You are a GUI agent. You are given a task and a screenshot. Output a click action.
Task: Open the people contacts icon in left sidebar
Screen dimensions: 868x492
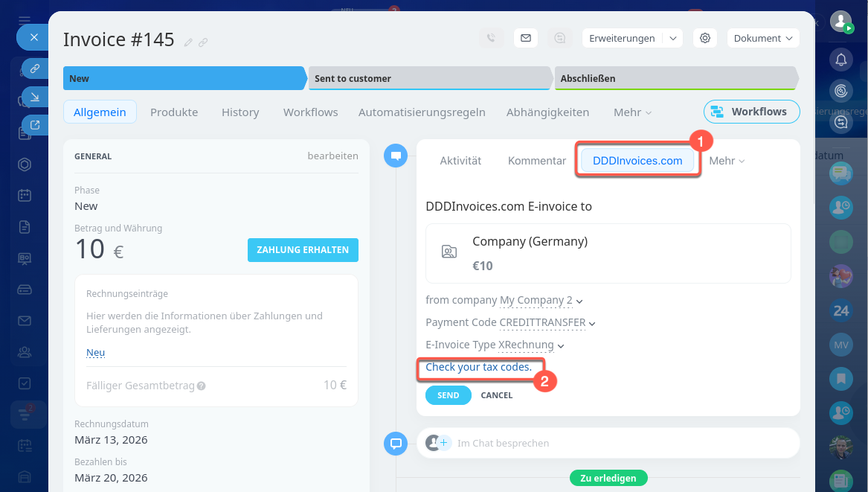pos(25,352)
